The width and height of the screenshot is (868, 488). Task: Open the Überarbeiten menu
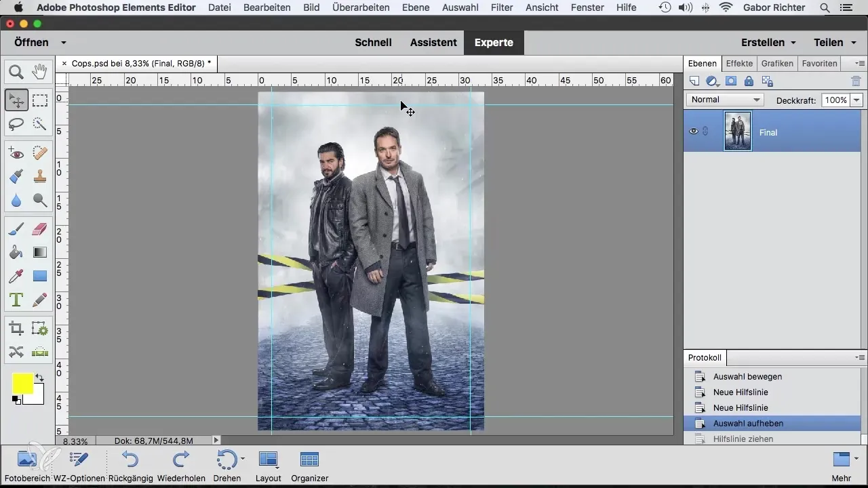click(361, 7)
